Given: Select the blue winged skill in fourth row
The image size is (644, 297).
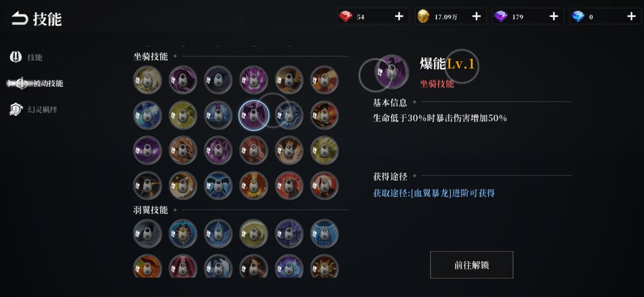Looking at the screenshot, I should [218, 186].
